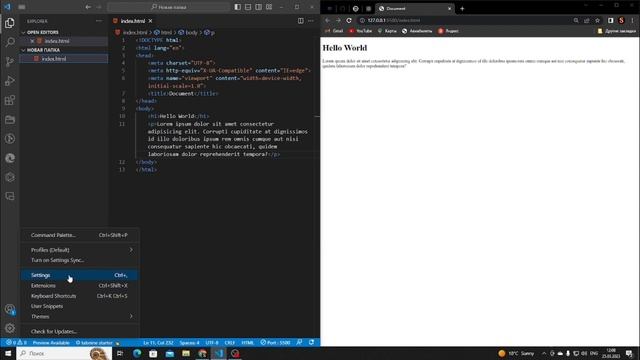
Task: Choose Settings in the Manage menu
Action: point(80,275)
